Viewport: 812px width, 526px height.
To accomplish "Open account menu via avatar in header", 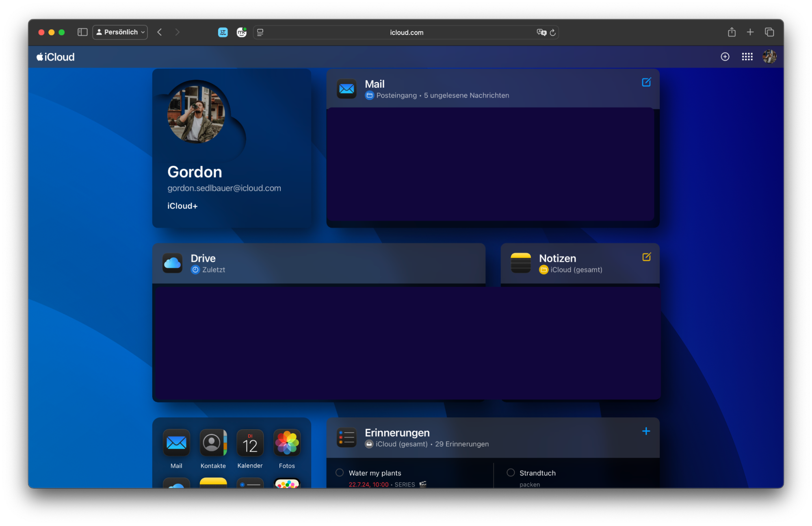I will point(769,57).
